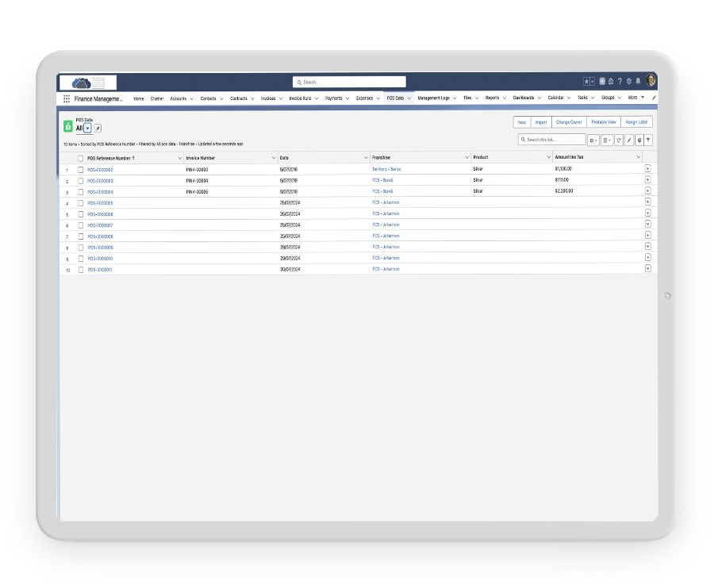Click the filter funnel icon

648,140
